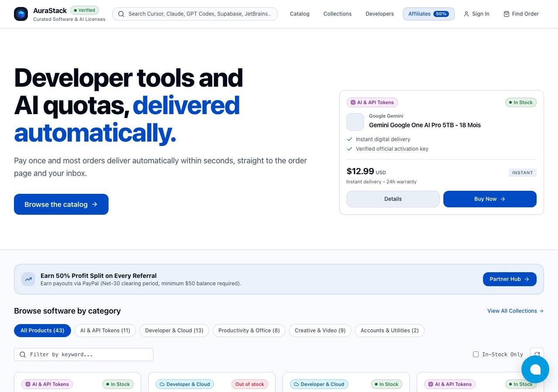
Task: Click the AI & API Tokens badge above Google Gemini
Action: 372,102
